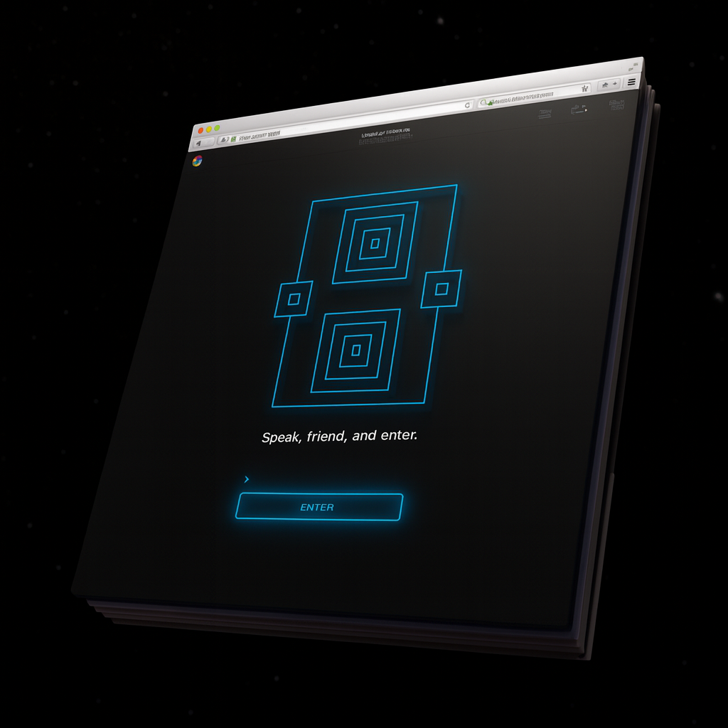Click the site favicon next to the tab title

pyautogui.click(x=233, y=138)
